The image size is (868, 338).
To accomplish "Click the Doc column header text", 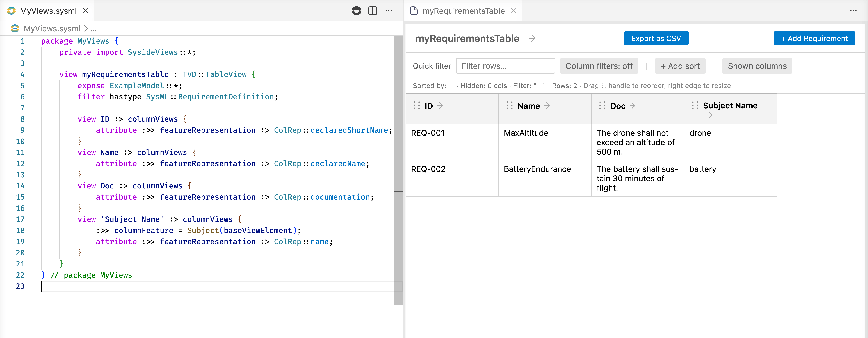I will pyautogui.click(x=618, y=106).
